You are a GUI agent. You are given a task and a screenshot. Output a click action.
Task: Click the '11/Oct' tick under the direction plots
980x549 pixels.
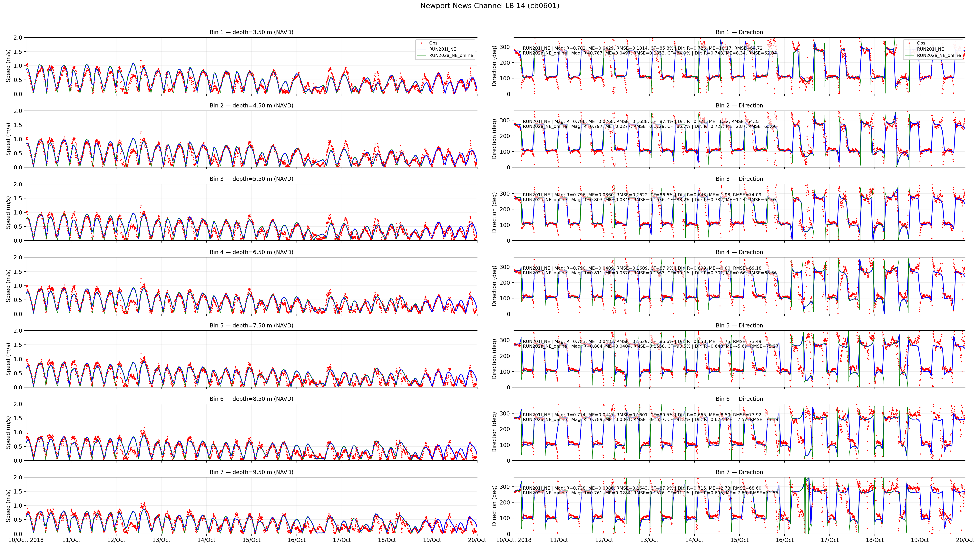[559, 540]
